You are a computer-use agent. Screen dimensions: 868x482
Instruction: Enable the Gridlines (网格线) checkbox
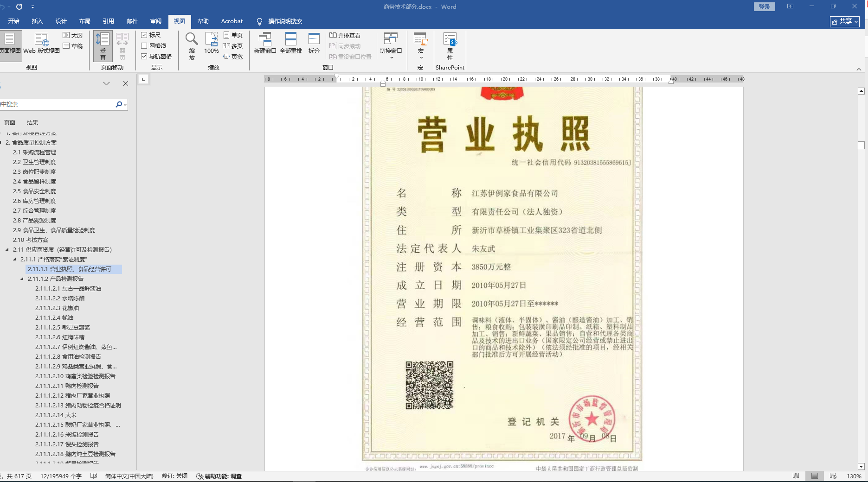pyautogui.click(x=144, y=46)
